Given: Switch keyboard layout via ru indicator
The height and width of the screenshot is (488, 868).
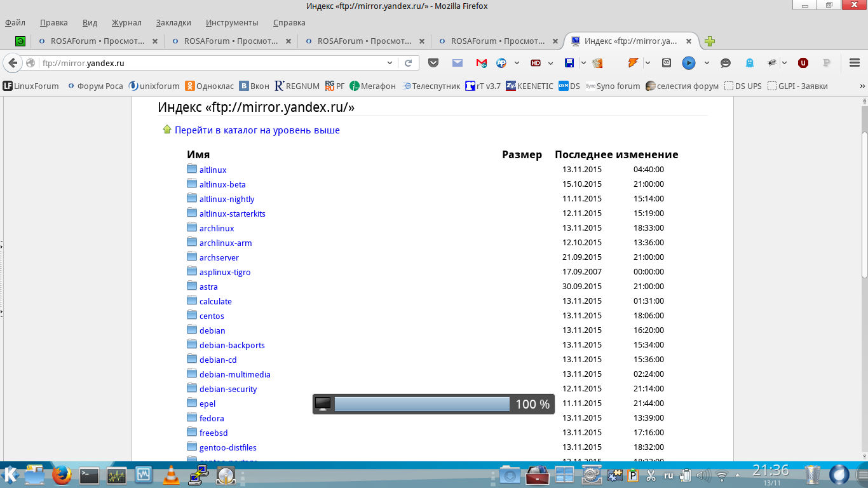Looking at the screenshot, I should pyautogui.click(x=668, y=475).
